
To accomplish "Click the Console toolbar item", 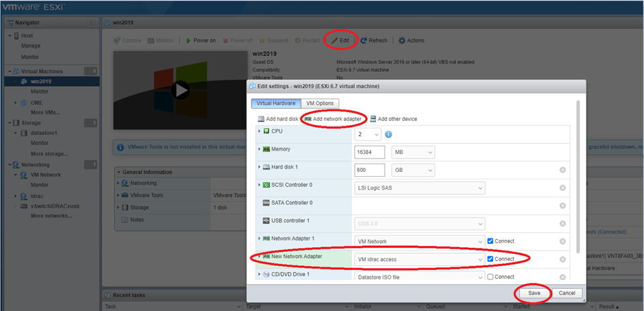I will (128, 41).
